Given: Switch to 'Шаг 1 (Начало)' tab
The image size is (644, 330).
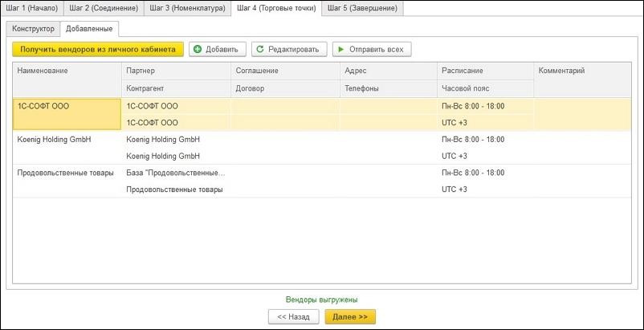Looking at the screenshot, I should [x=32, y=8].
